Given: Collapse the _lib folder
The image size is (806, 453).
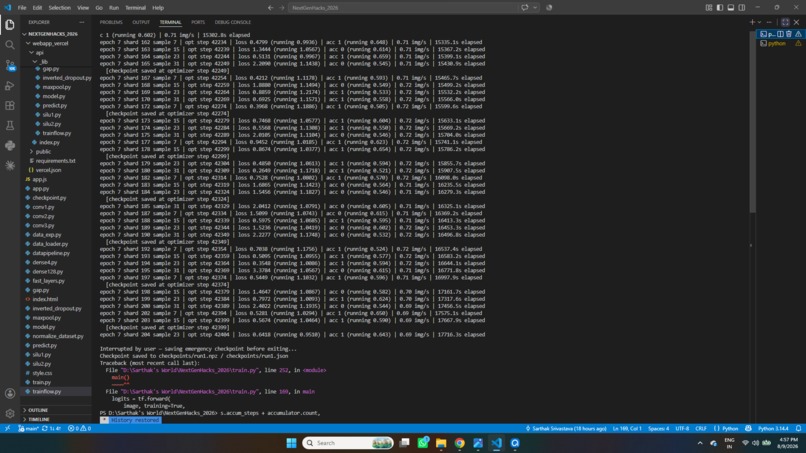Looking at the screenshot, I should pos(44,62).
